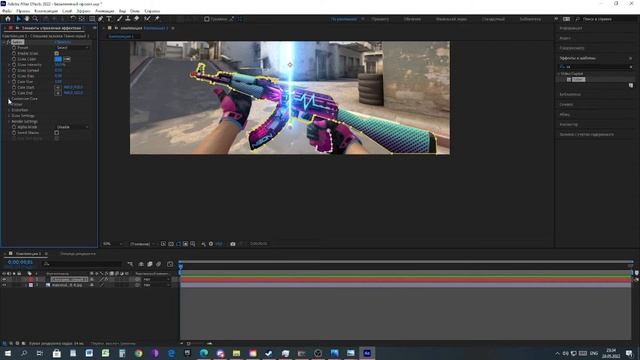Open Google Chrome from taskbar

coord(138,353)
